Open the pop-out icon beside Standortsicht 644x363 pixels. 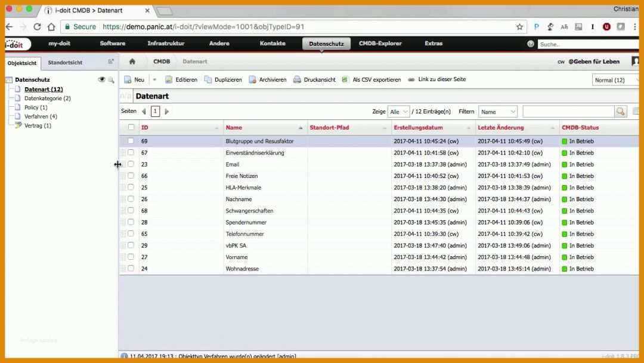pyautogui.click(x=110, y=61)
